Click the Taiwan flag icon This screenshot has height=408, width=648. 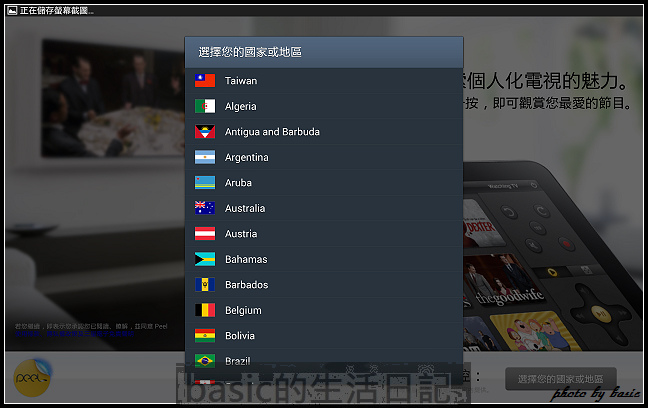point(205,81)
